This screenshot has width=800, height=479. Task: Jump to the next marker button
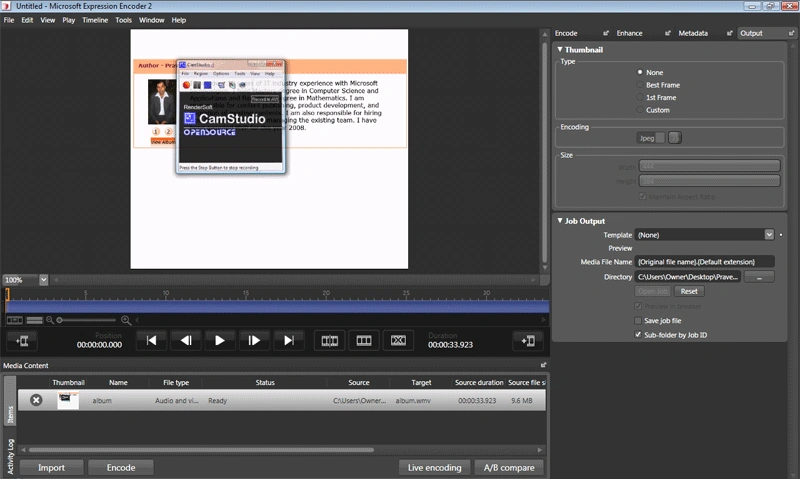click(288, 340)
